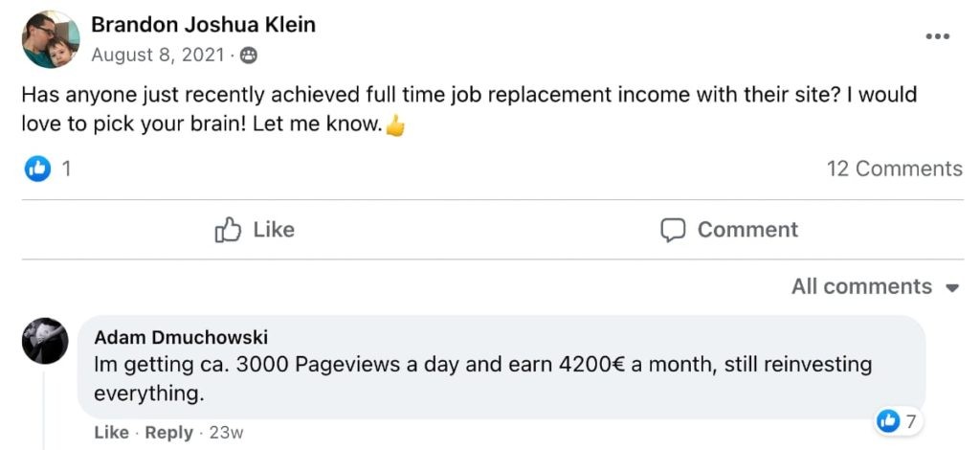Click the blue like reaction icon under the post
Viewport: 980px width, 450px height.
pos(36,169)
